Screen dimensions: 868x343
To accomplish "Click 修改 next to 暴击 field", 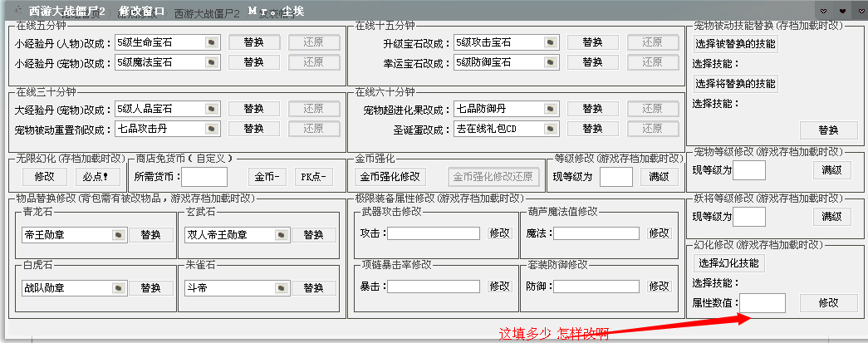I will point(500,286).
